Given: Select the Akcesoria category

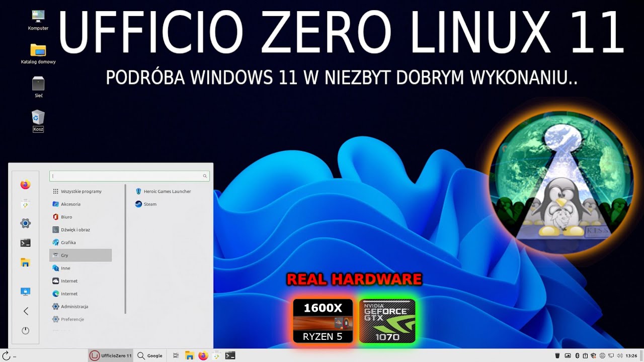Looking at the screenshot, I should coord(80,204).
